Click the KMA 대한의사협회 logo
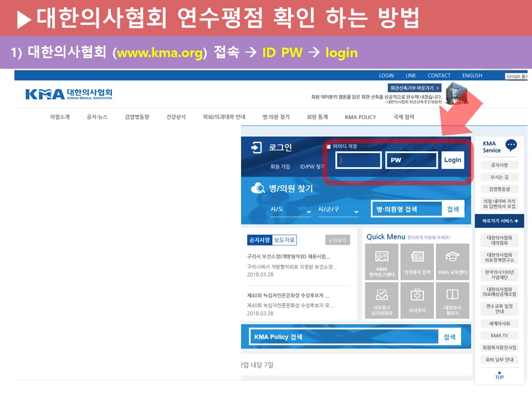 [x=69, y=94]
